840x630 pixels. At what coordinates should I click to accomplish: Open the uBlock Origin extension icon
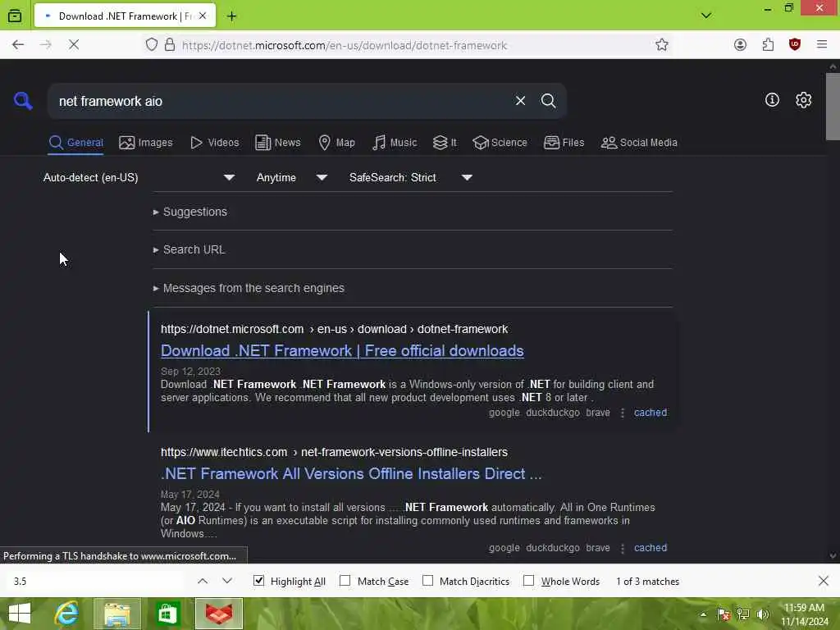tap(795, 45)
